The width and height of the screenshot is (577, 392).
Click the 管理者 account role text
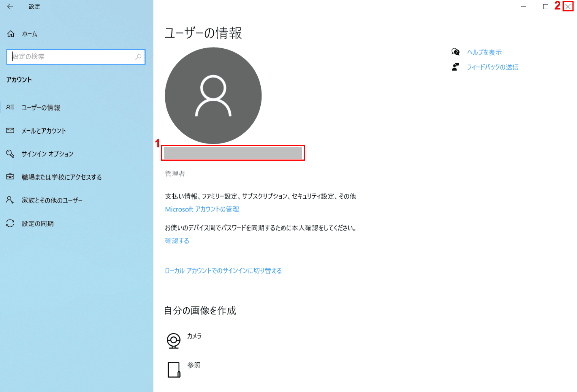point(175,174)
